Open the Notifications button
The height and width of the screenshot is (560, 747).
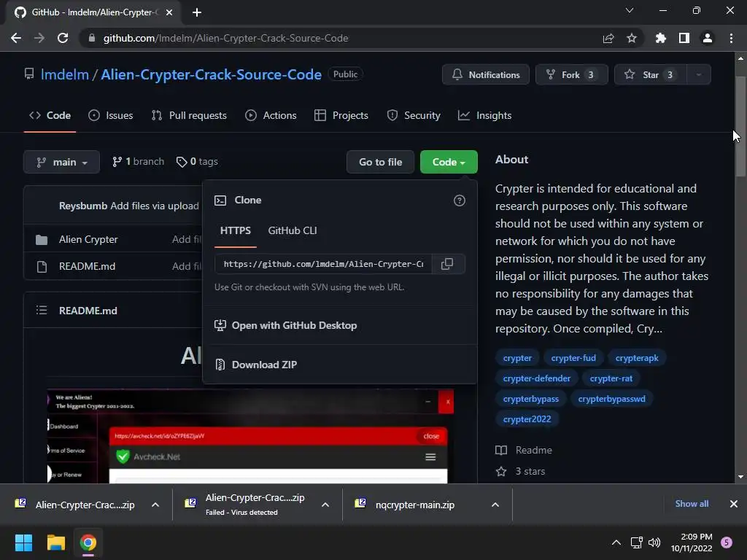coord(485,75)
